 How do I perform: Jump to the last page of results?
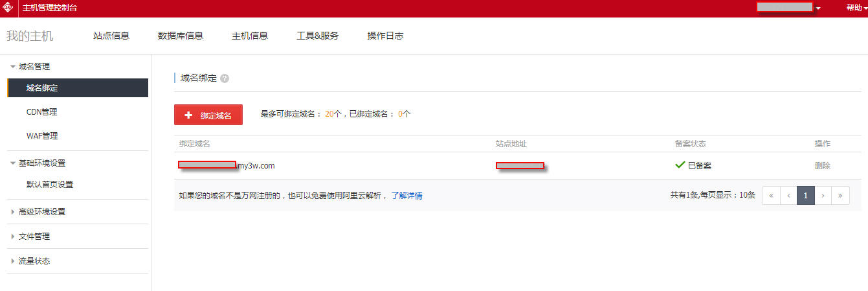840,195
